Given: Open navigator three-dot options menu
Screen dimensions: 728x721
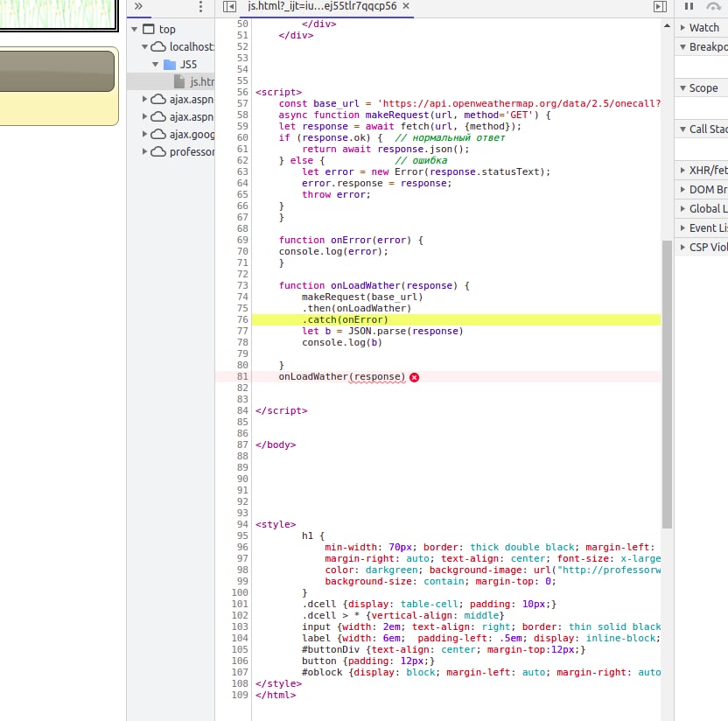Looking at the screenshot, I should click(200, 6).
